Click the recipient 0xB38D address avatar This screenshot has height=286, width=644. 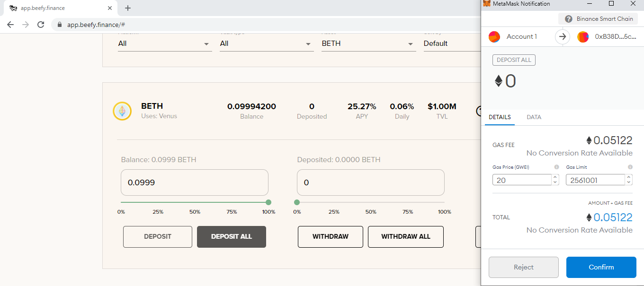[x=583, y=36]
